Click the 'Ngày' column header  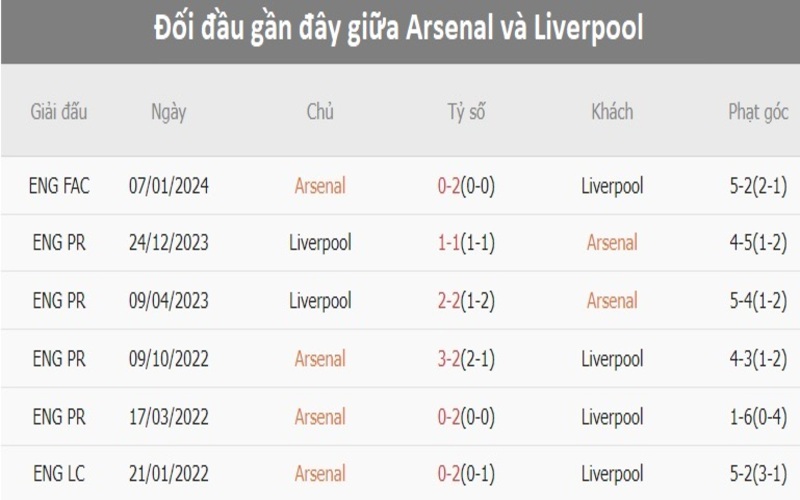(168, 112)
